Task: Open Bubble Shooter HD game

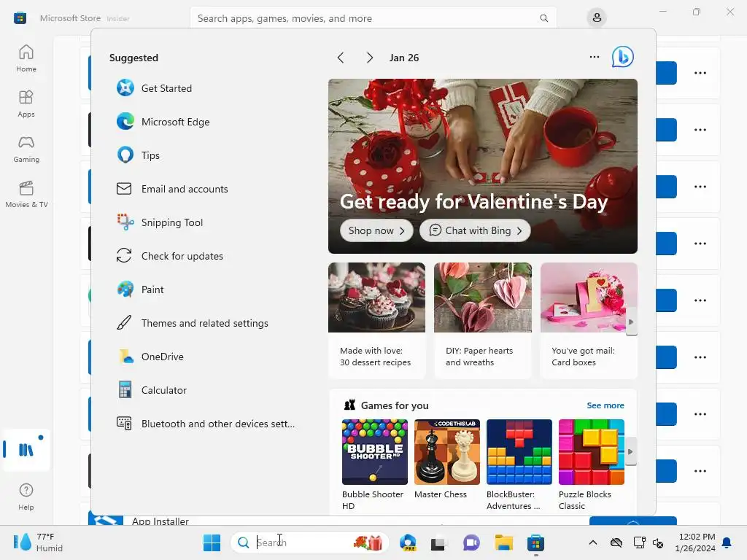Action: 374,464
